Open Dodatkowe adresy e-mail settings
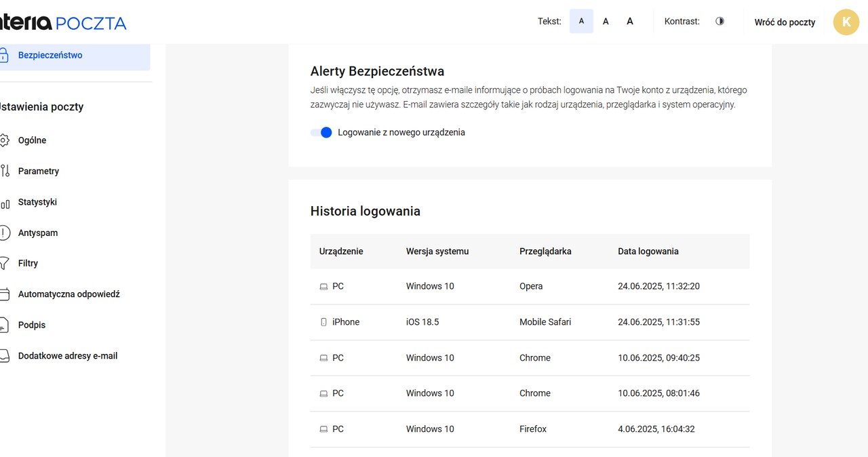This screenshot has width=868, height=457. 68,356
